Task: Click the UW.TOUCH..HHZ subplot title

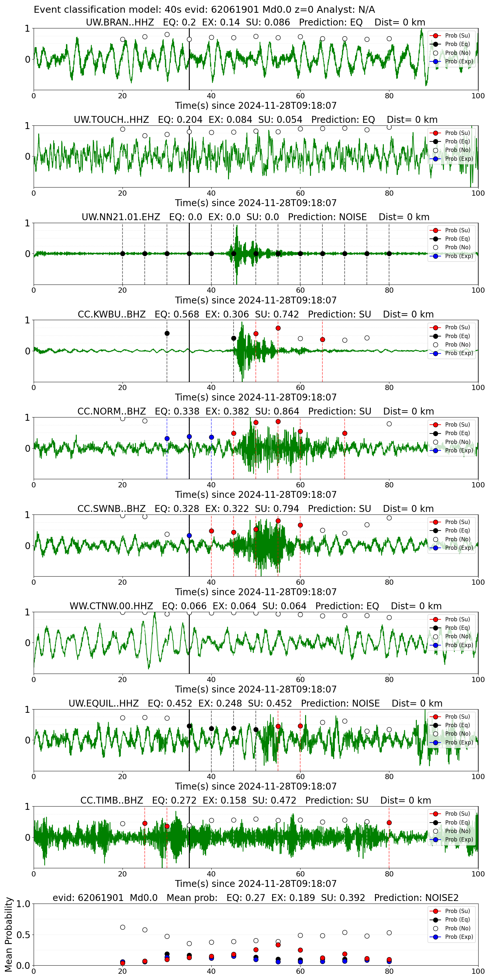Action: [256, 120]
